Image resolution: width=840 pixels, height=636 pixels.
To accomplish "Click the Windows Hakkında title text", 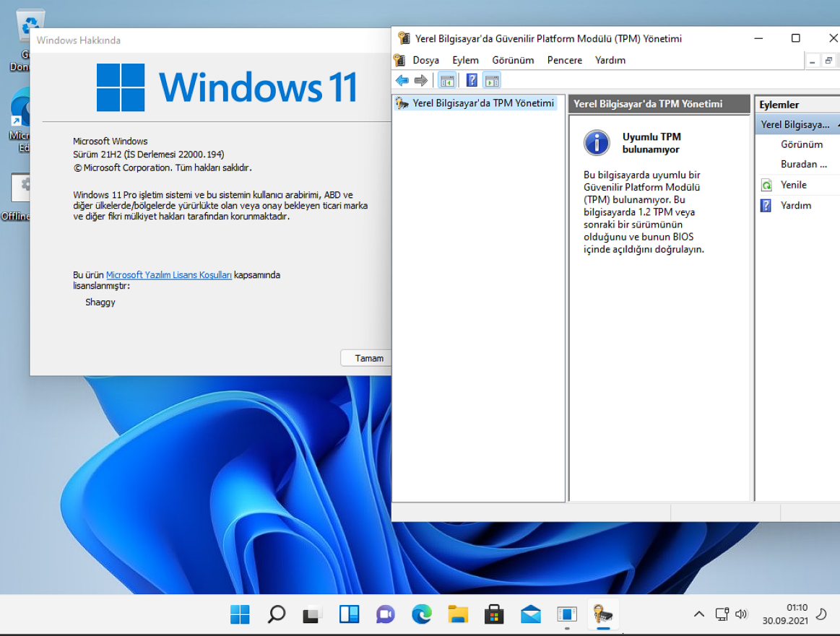I will pyautogui.click(x=78, y=40).
